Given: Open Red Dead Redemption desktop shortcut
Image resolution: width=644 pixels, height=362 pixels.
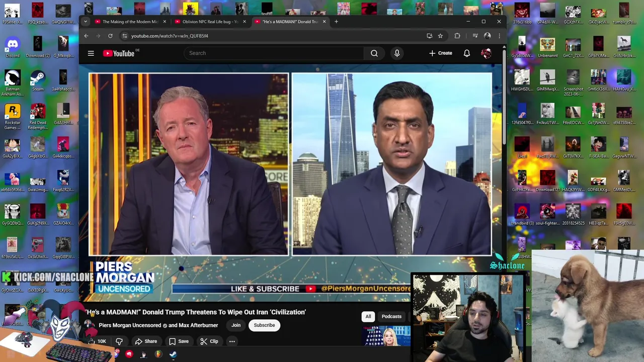Looking at the screenshot, I should 38,117.
